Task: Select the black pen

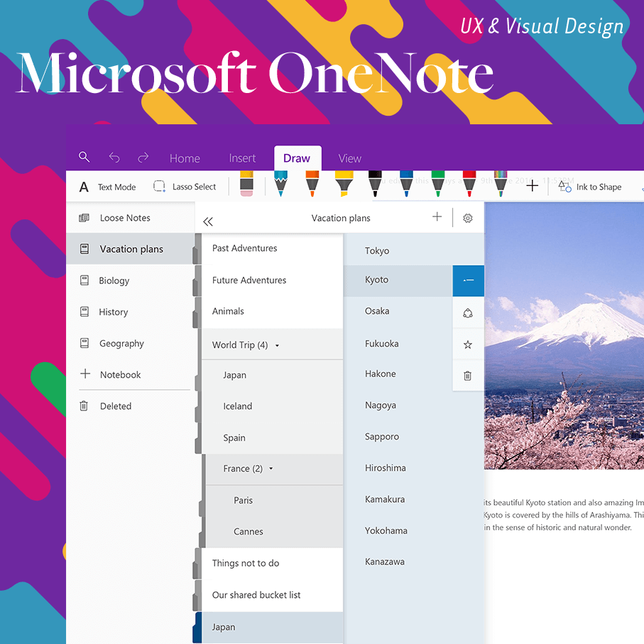Action: (375, 184)
